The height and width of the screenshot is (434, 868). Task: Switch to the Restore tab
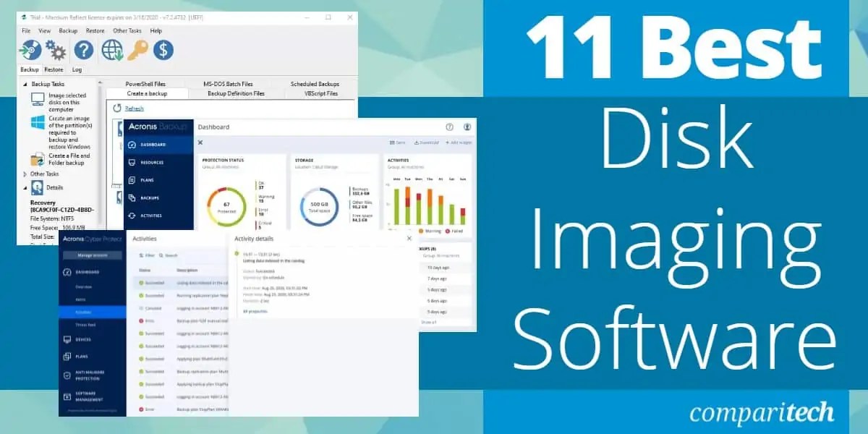[x=54, y=69]
